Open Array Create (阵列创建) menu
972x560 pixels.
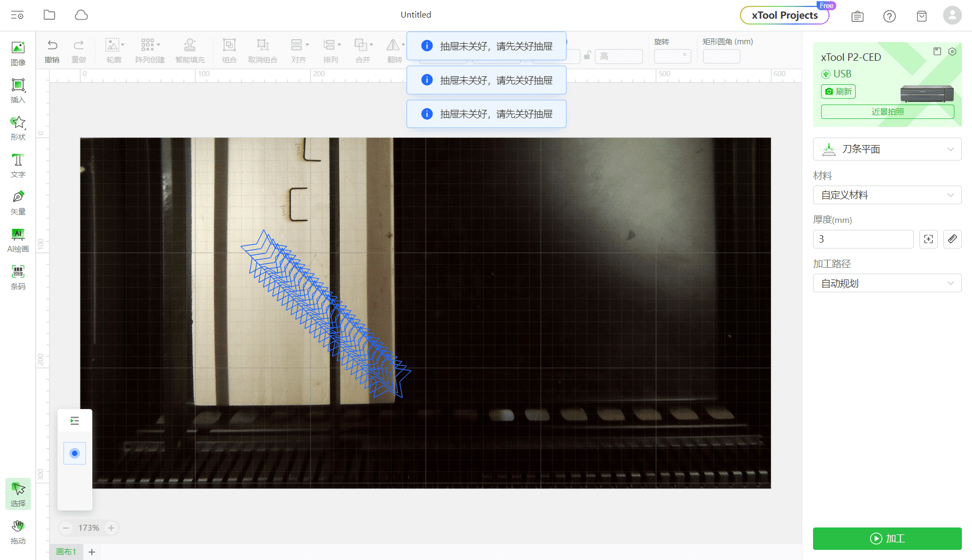click(x=150, y=51)
